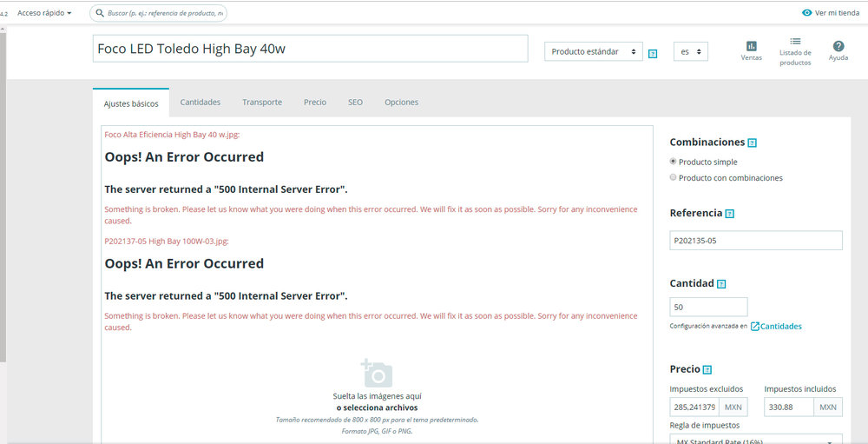Click help icon next to Precio heading

click(x=707, y=370)
